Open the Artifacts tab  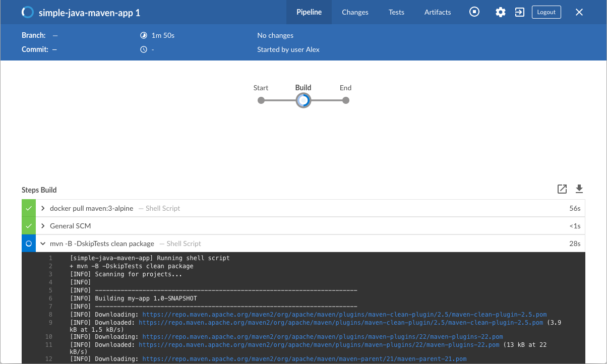(438, 12)
